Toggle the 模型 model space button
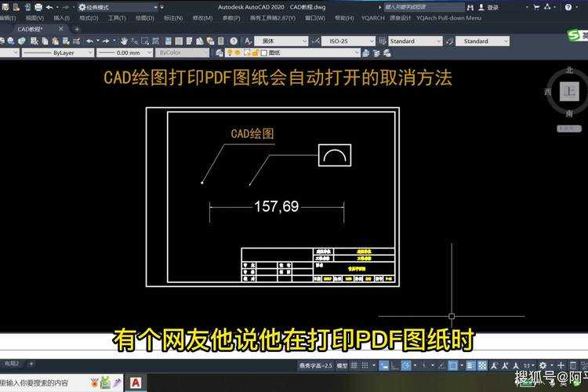 pyautogui.click(x=342, y=365)
